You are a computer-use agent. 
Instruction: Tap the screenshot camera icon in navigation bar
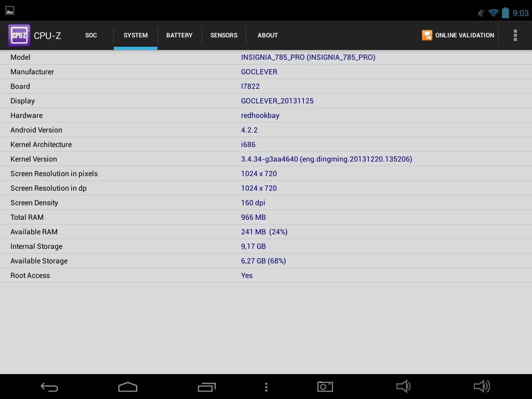[325, 387]
